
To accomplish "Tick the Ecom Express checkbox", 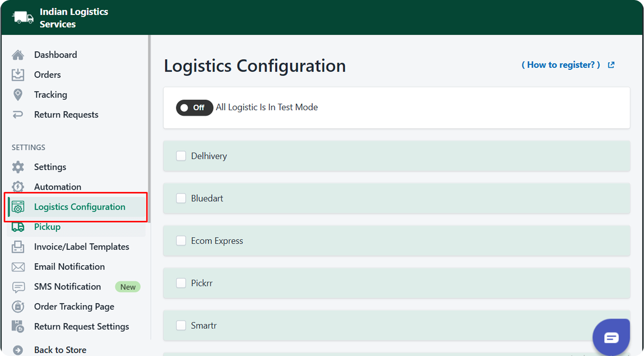I will click(x=181, y=241).
